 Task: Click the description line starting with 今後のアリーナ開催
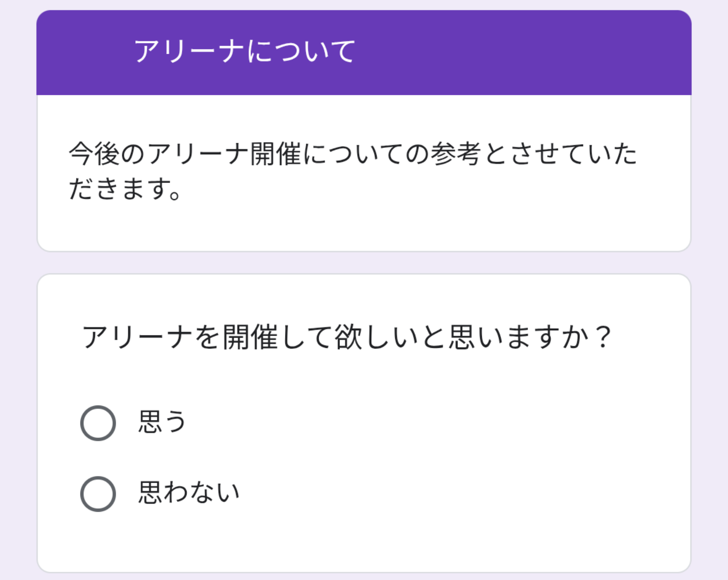pos(352,154)
